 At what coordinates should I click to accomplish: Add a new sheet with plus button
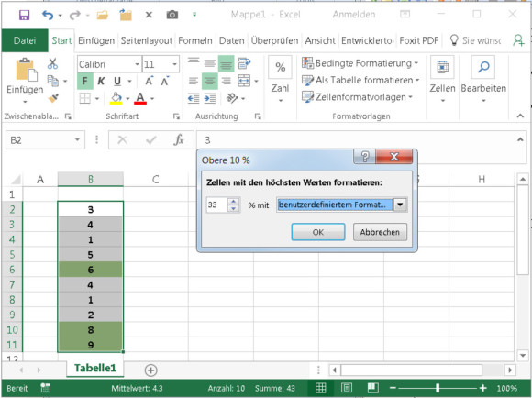click(150, 370)
